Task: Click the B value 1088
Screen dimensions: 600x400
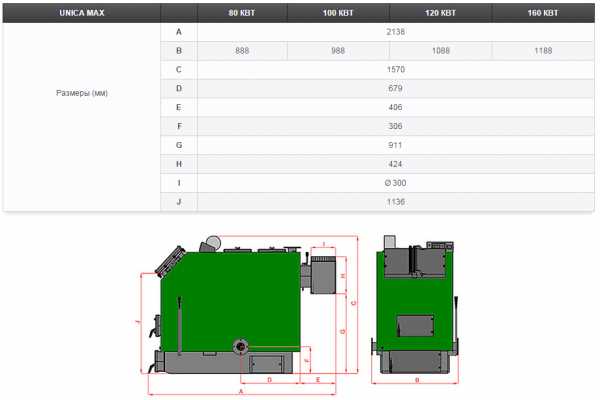Action: pyautogui.click(x=440, y=51)
